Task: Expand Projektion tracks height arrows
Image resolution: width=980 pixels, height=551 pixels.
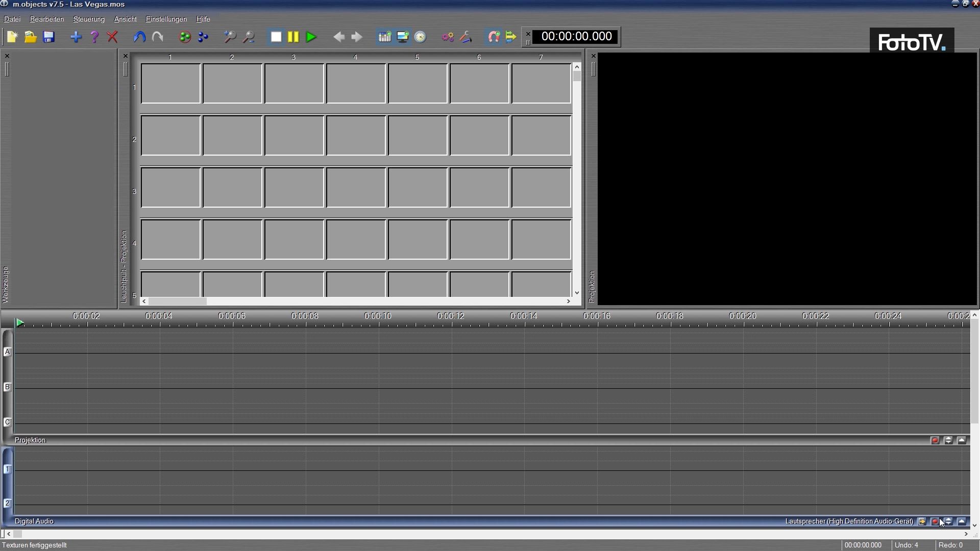Action: pyautogui.click(x=948, y=440)
